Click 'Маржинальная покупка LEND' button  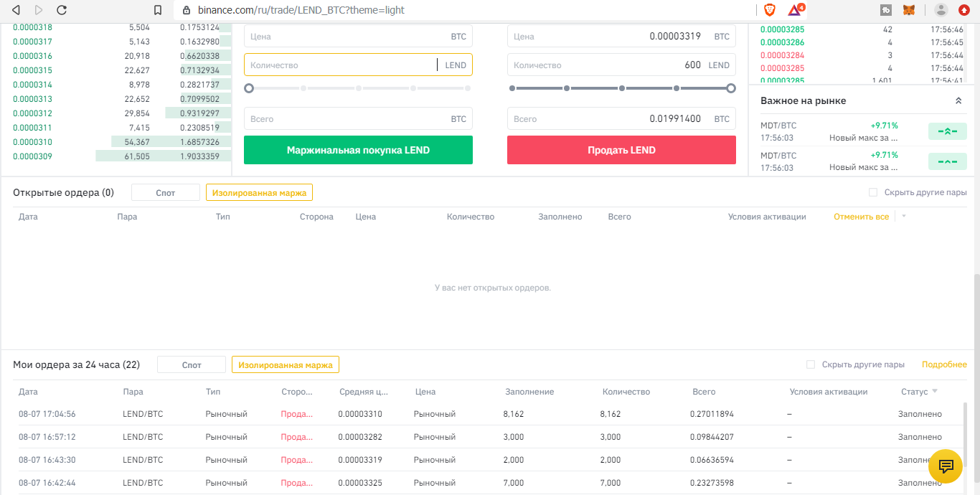pyautogui.click(x=358, y=150)
